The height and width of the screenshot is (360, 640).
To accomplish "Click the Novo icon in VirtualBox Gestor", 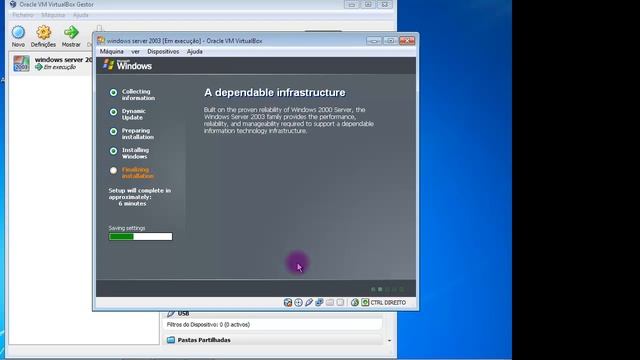I will [18, 32].
